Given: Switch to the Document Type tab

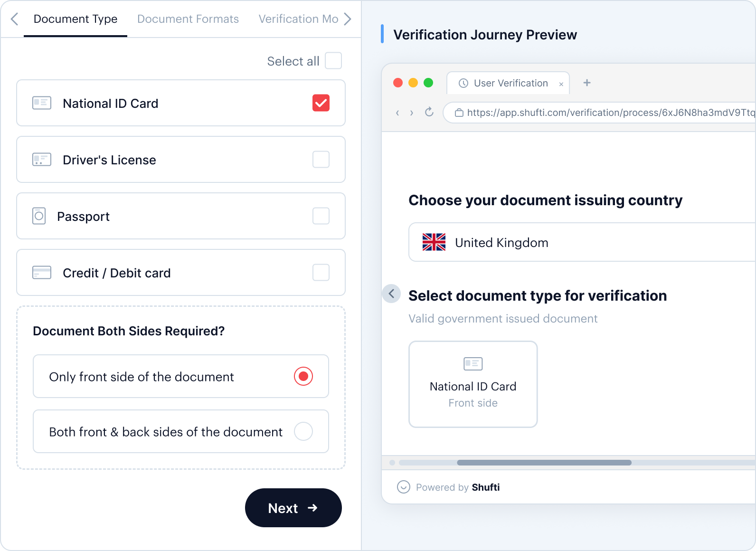Looking at the screenshot, I should point(76,19).
